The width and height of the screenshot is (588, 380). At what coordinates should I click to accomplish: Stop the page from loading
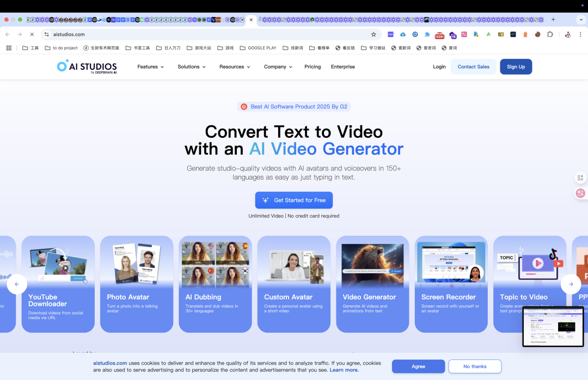point(32,34)
